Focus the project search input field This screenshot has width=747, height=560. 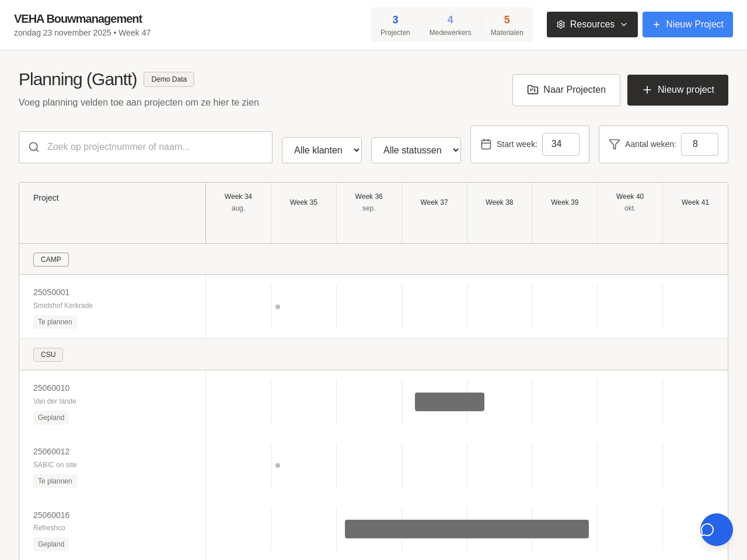pos(146,147)
